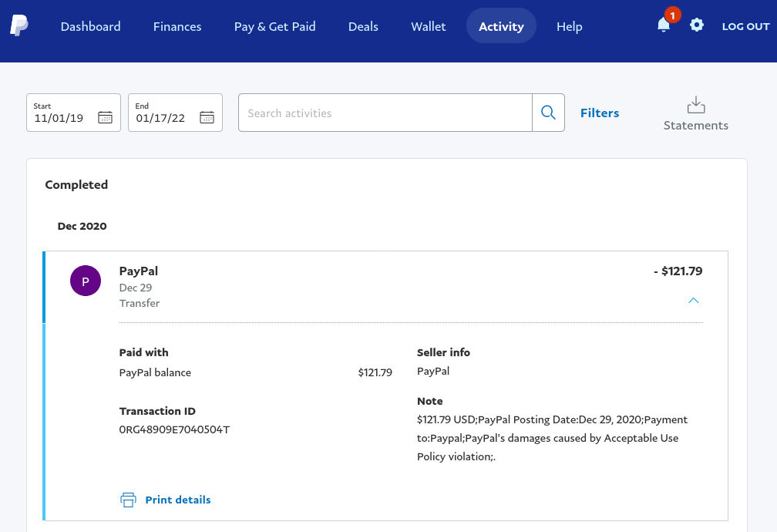The height and width of the screenshot is (532, 777).
Task: Select the Finances menu item
Action: coord(177,26)
